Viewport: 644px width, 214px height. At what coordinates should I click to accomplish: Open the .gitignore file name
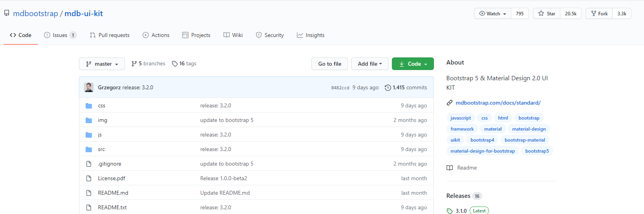(110, 164)
